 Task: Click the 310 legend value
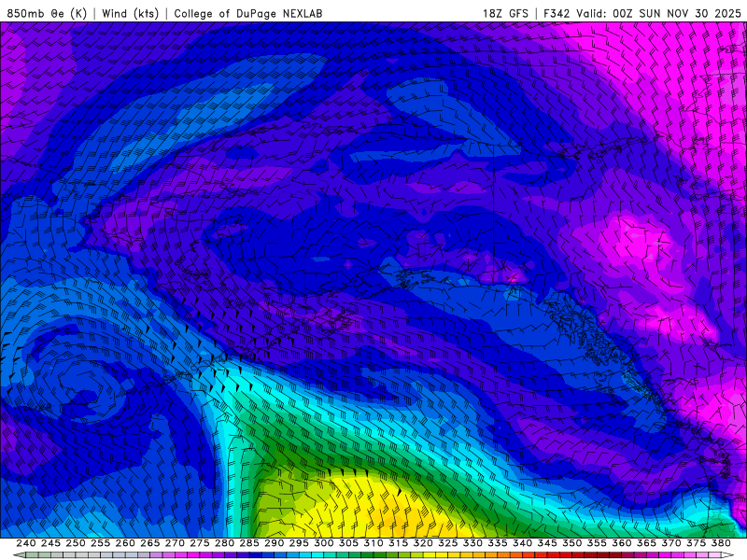(373, 543)
